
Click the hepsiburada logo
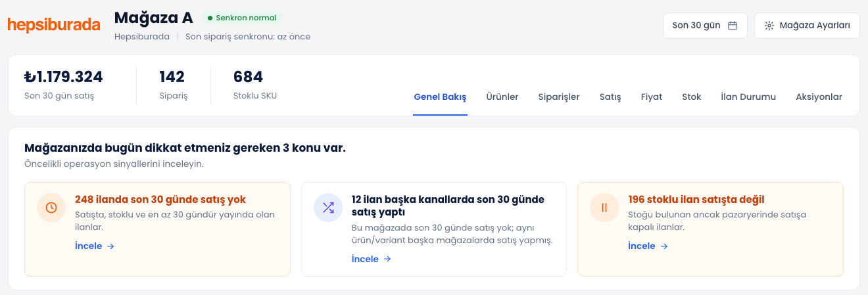[x=54, y=24]
